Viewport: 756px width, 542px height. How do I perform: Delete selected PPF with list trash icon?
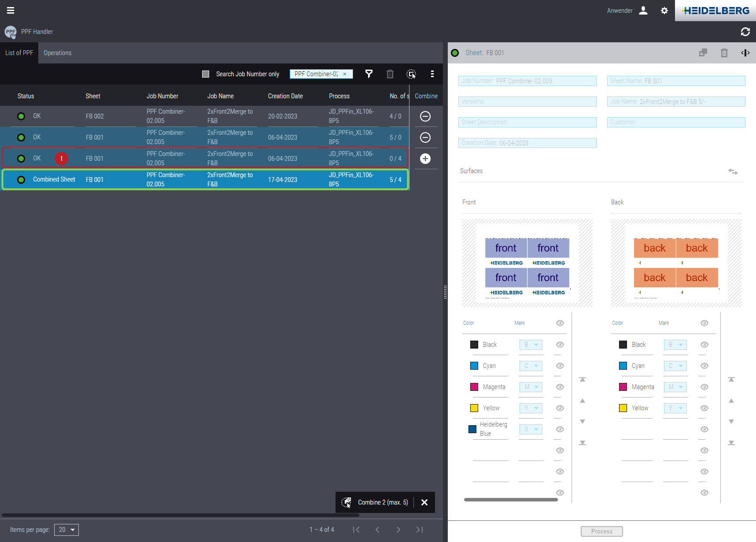click(x=390, y=74)
